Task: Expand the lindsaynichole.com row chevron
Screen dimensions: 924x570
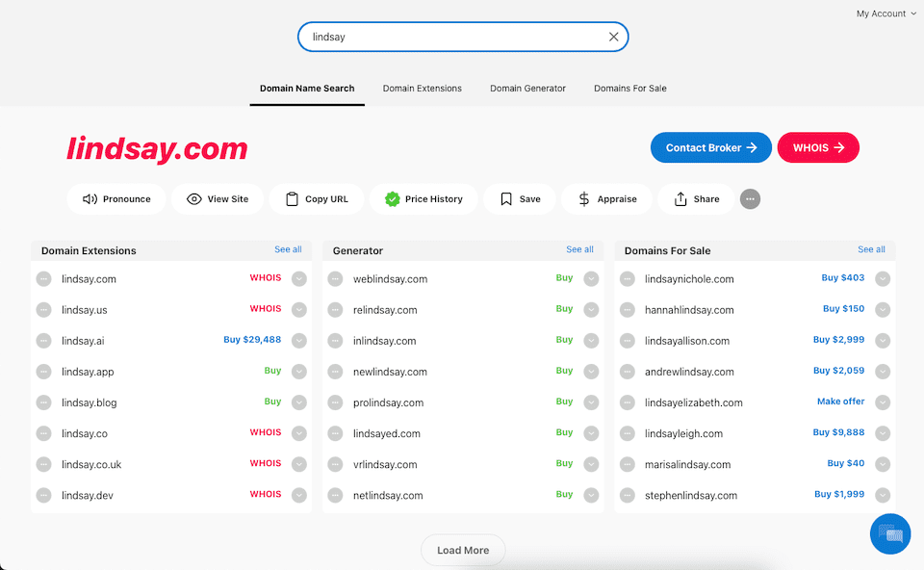Action: click(883, 279)
